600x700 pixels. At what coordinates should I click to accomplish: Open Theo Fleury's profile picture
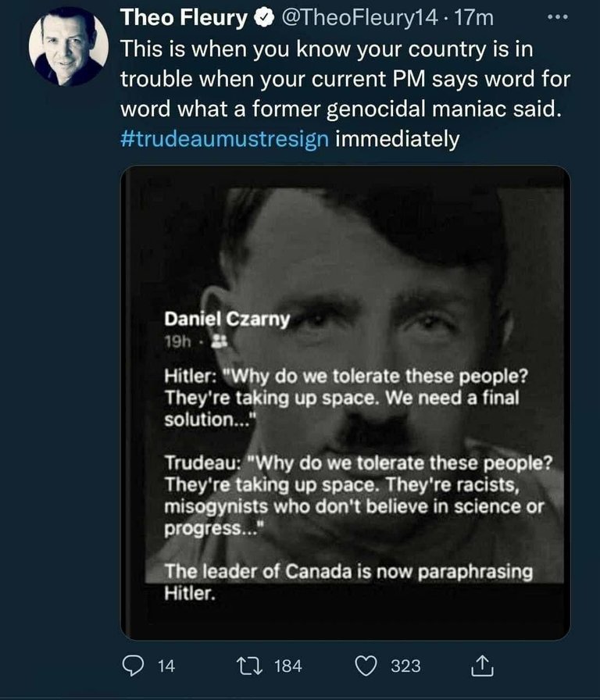point(69,46)
